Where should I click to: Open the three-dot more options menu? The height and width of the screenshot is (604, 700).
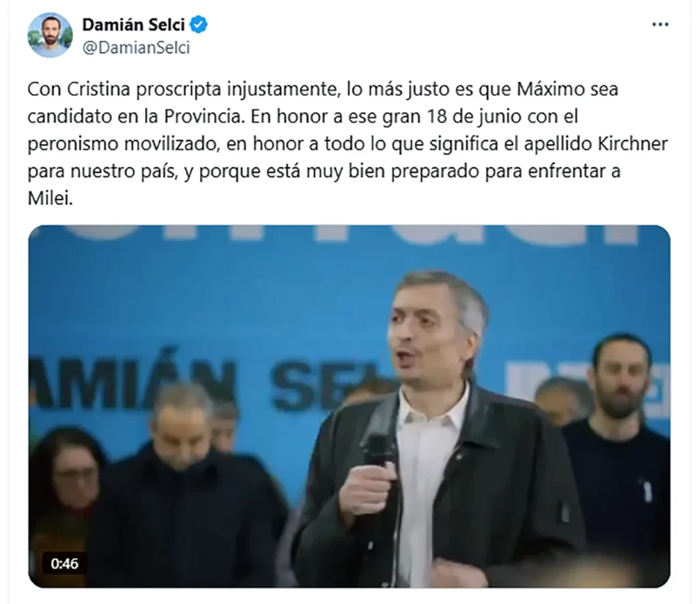pyautogui.click(x=660, y=25)
